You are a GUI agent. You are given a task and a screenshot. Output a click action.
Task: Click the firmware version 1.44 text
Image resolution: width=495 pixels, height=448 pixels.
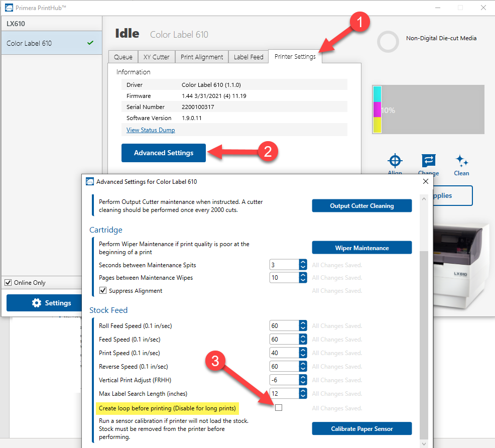[214, 96]
